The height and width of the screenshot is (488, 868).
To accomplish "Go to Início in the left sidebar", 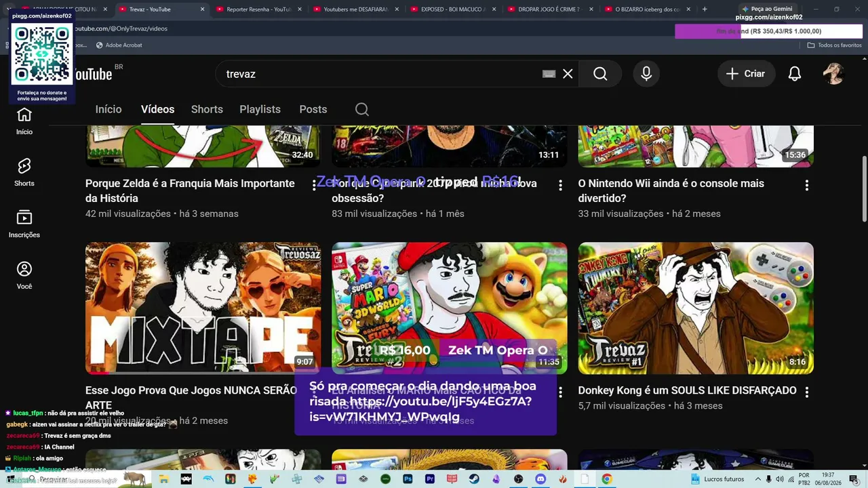I will (24, 121).
